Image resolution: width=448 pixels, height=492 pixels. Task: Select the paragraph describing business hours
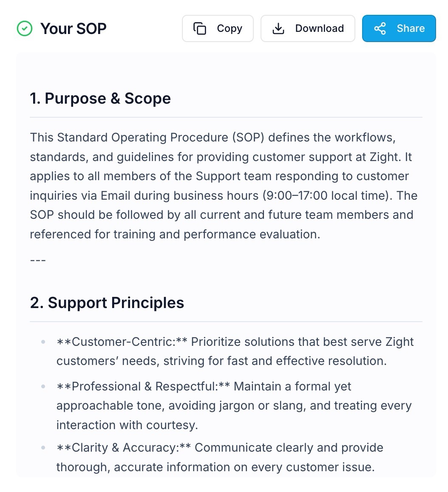tap(224, 186)
